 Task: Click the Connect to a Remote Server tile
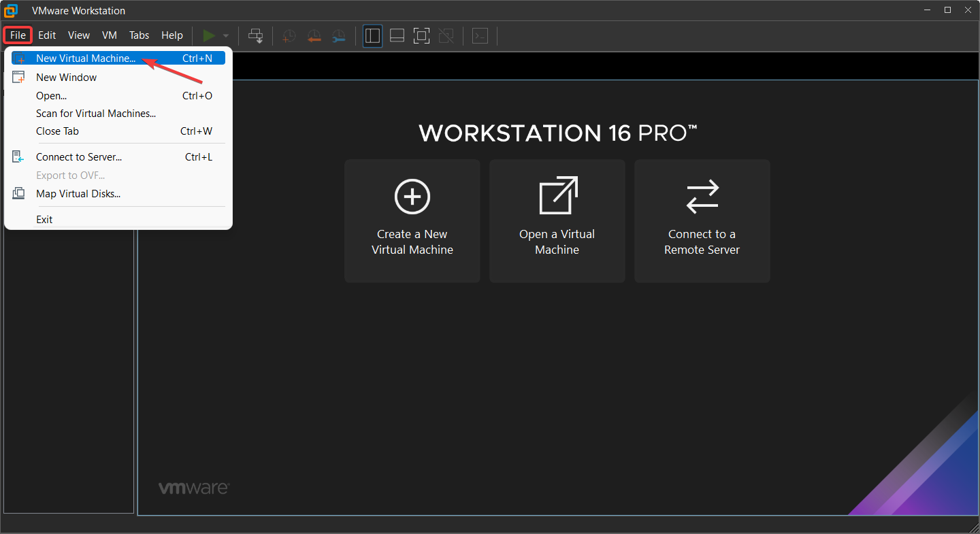702,221
